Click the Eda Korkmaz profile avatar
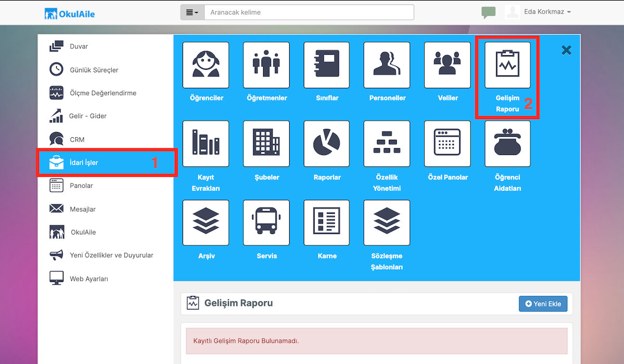 (513, 12)
